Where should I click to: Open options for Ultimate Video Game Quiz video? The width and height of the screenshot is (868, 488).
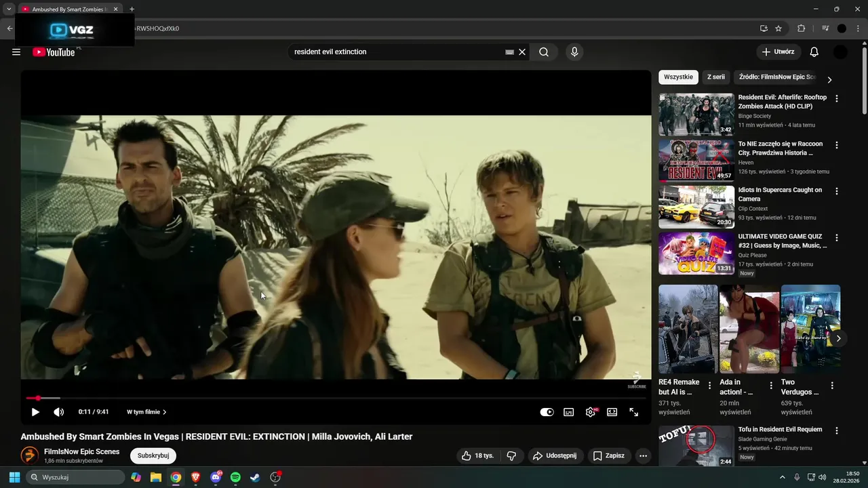click(837, 238)
